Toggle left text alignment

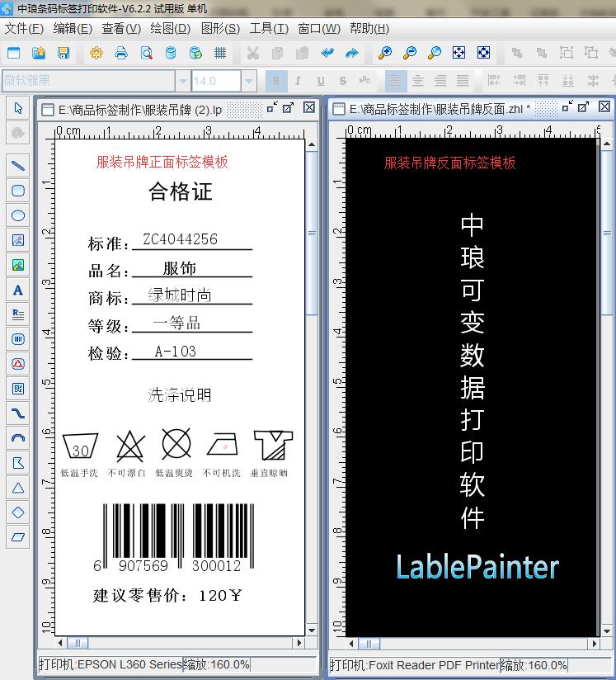397,81
